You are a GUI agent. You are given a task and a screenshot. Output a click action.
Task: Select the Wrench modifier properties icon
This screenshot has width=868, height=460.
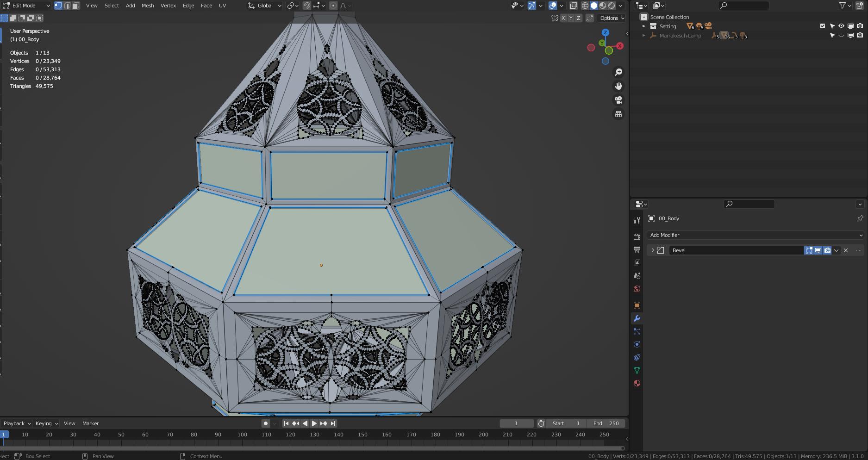(x=637, y=318)
